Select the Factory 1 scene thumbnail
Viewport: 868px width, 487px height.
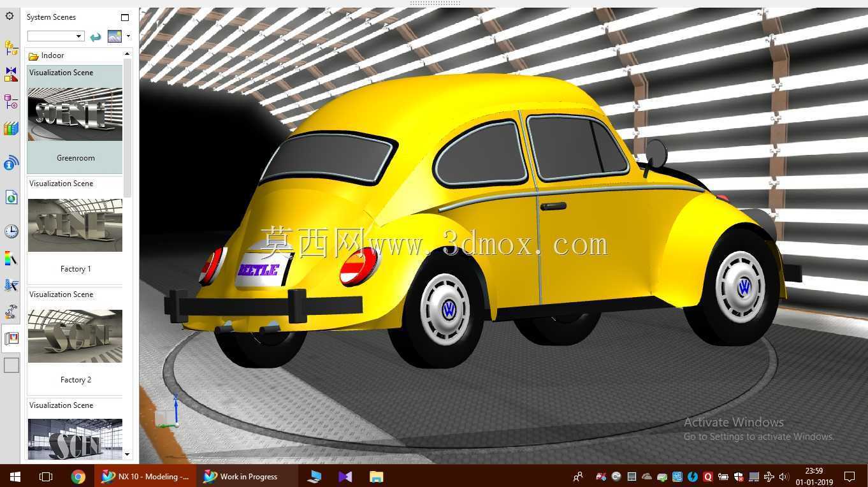(75, 225)
